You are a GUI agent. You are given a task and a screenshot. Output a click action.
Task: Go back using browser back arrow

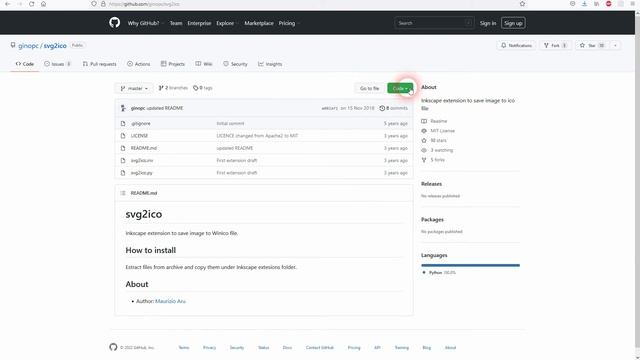pyautogui.click(x=8, y=4)
